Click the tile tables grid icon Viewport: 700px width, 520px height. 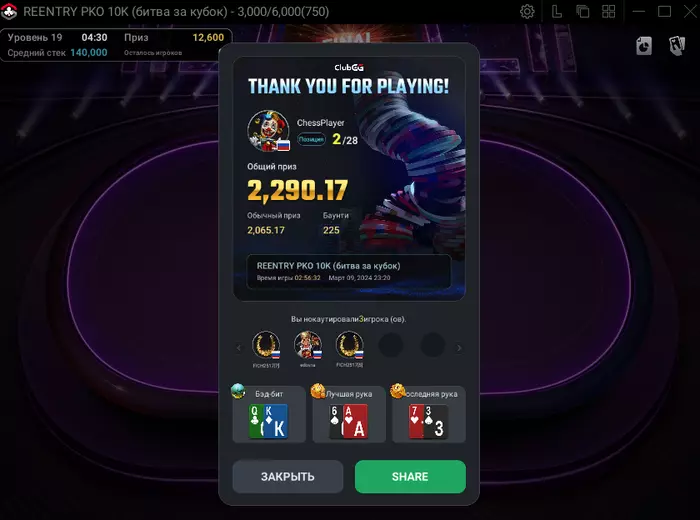coord(608,12)
